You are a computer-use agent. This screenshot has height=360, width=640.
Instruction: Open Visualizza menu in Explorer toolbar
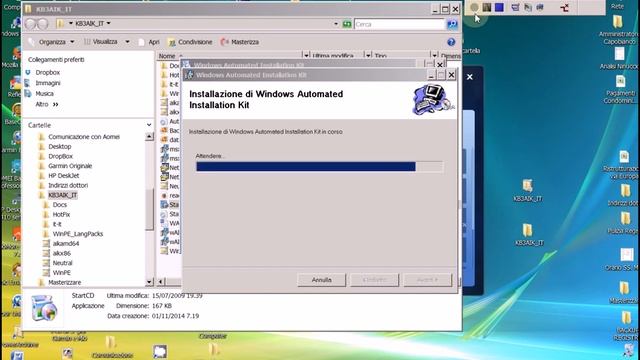coord(105,42)
